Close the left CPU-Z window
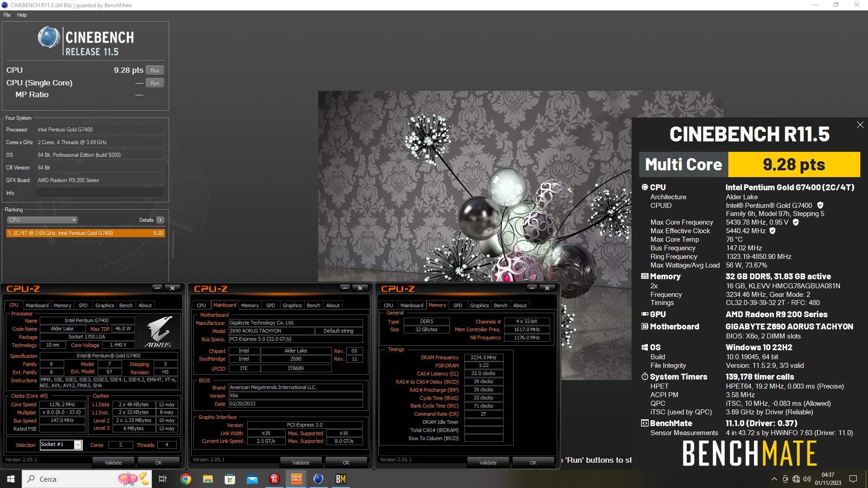 point(172,288)
